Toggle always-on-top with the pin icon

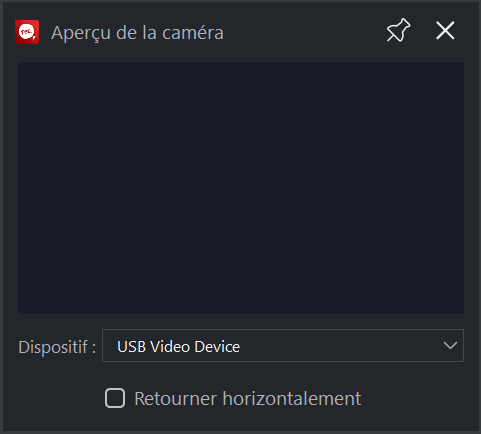(x=398, y=31)
